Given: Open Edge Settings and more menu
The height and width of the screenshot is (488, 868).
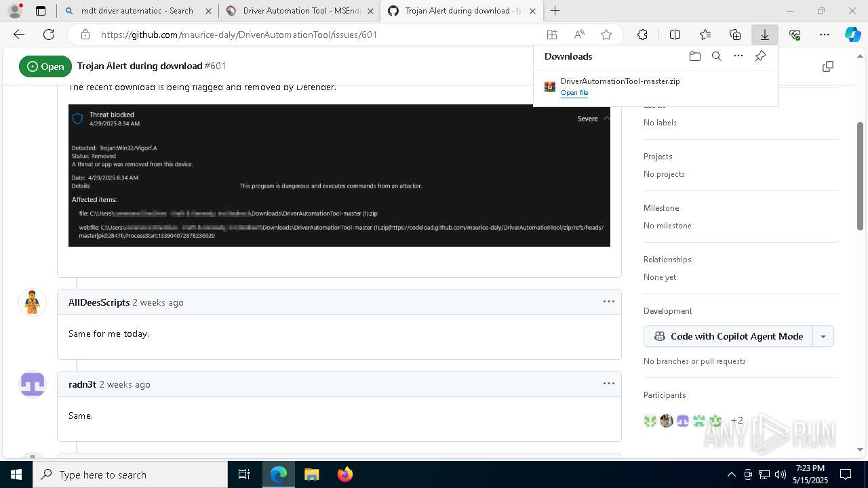Looking at the screenshot, I should 825,35.
